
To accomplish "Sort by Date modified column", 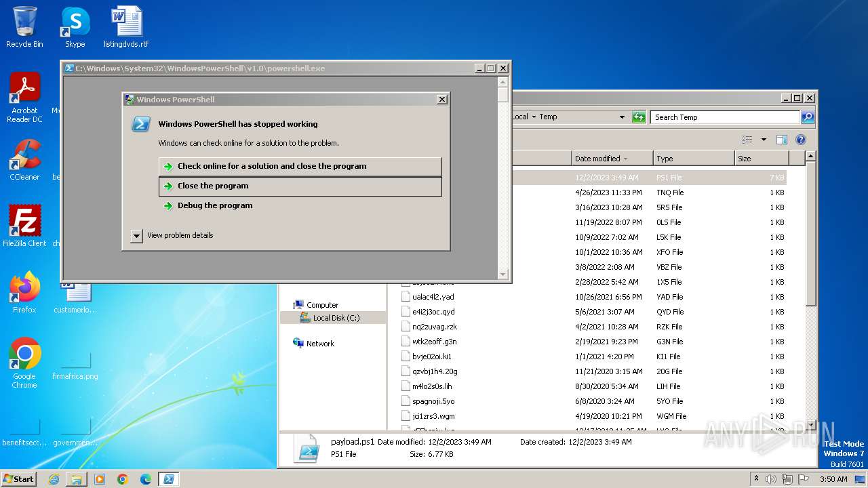I will click(x=612, y=159).
